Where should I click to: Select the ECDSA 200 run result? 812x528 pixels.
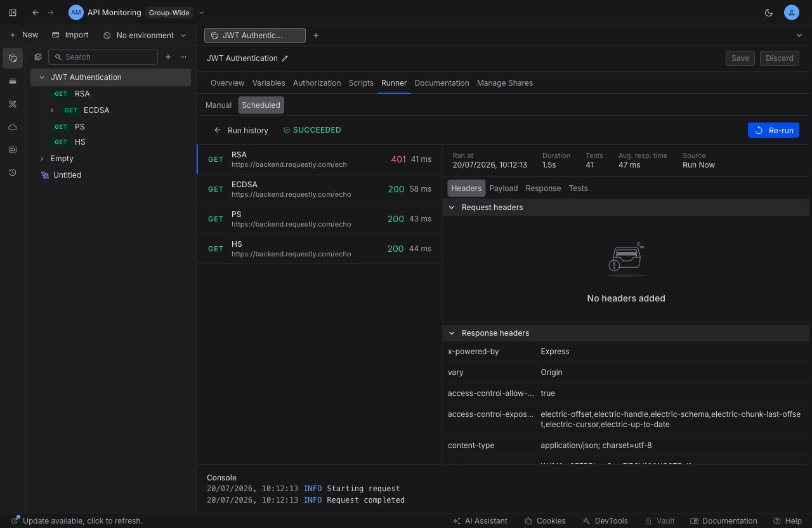tap(319, 189)
